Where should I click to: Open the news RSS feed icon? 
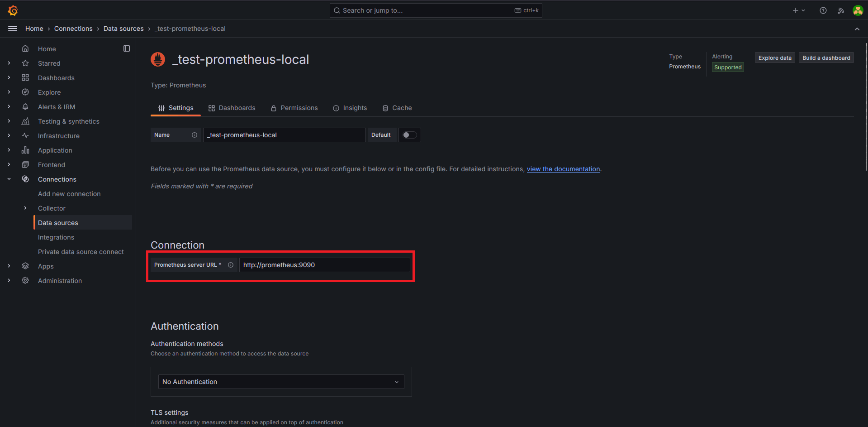(x=840, y=10)
